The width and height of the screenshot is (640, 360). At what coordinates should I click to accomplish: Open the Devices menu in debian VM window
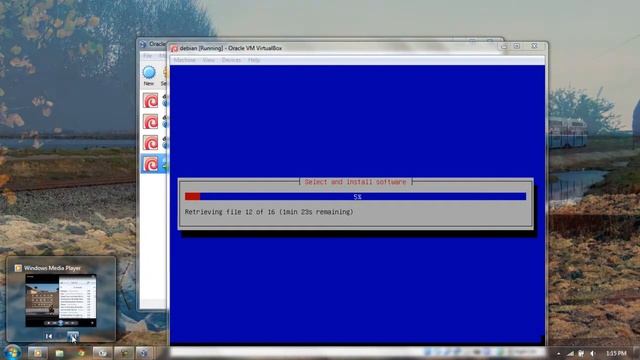231,60
